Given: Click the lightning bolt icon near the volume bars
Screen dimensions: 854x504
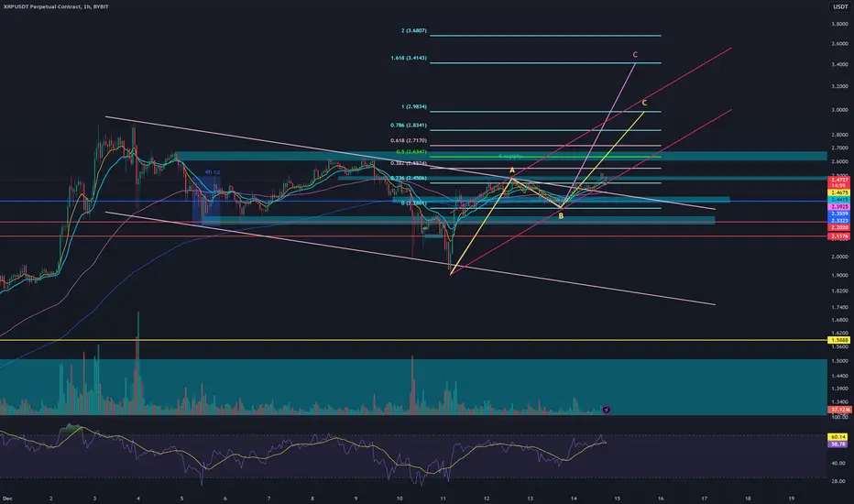Looking at the screenshot, I should coord(607,410).
